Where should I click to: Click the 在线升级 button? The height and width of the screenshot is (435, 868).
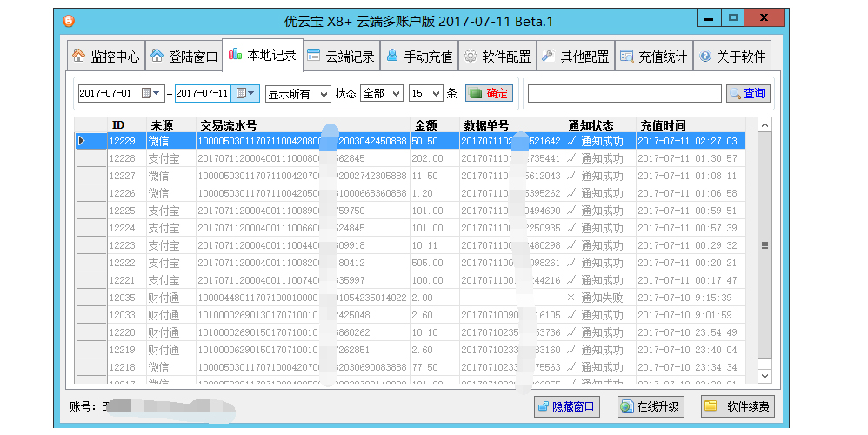click(x=650, y=406)
